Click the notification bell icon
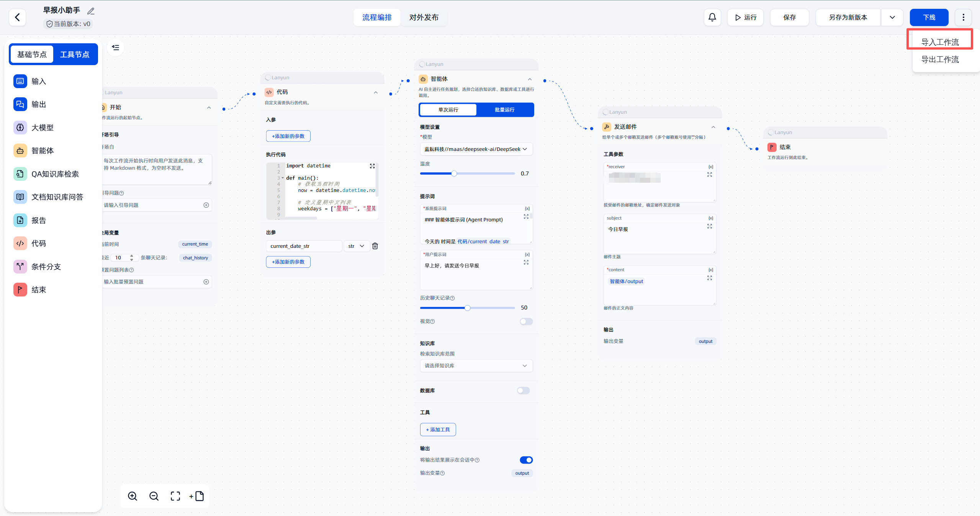The image size is (980, 516). coord(712,17)
